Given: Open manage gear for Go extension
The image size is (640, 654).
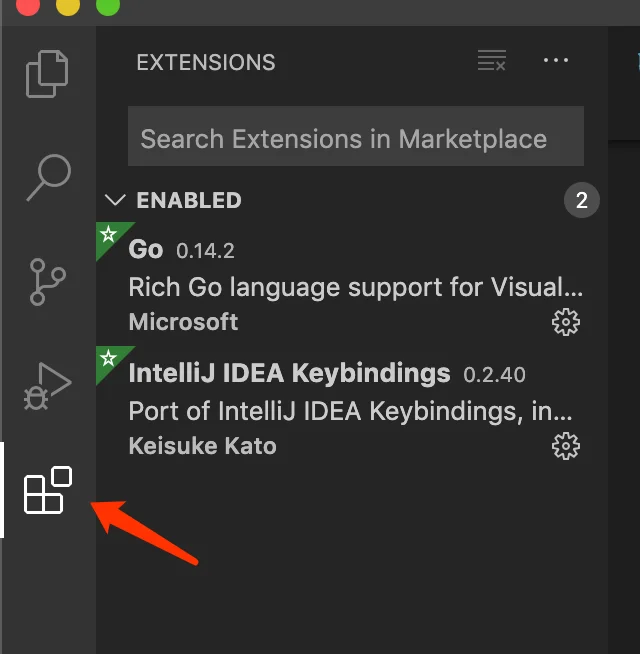Looking at the screenshot, I should 566,322.
